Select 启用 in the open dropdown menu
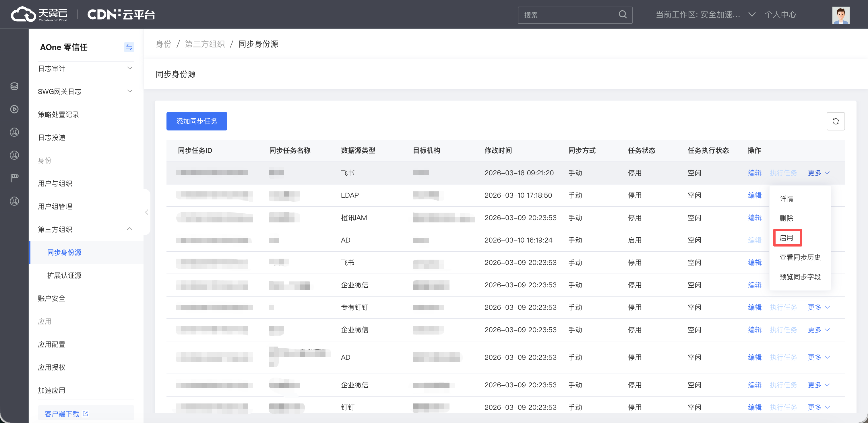Viewport: 868px width, 423px height. coord(786,238)
